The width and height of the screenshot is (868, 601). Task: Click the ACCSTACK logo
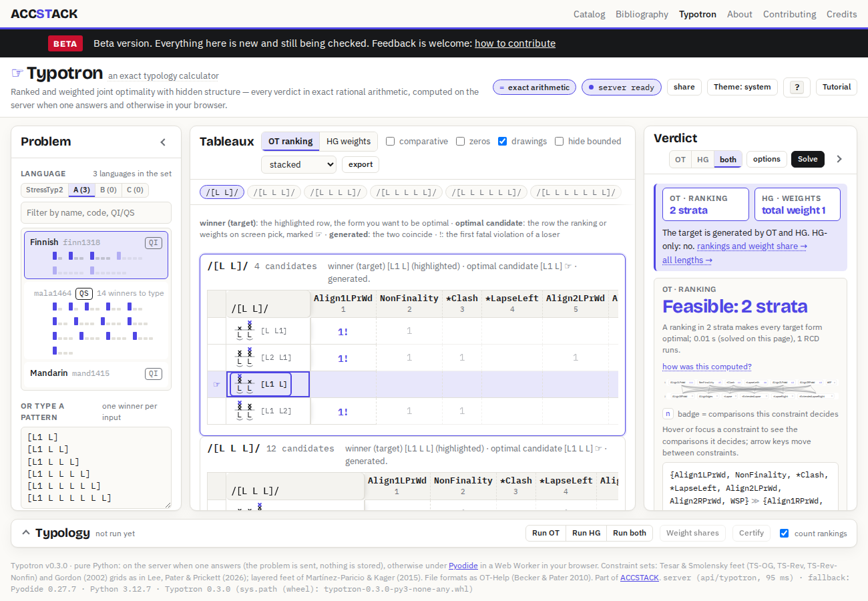click(44, 14)
